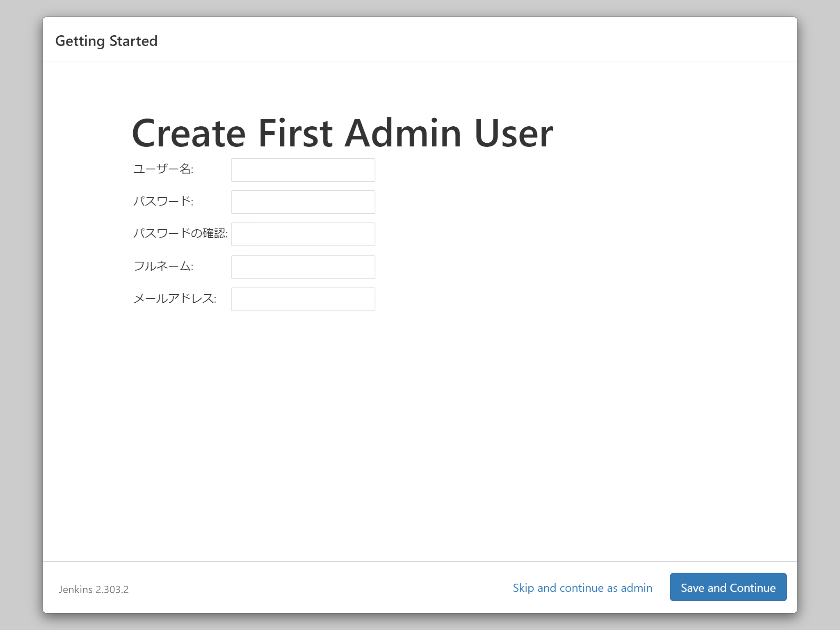This screenshot has width=840, height=630.
Task: Focus the メールアドレス email address field
Action: click(303, 299)
